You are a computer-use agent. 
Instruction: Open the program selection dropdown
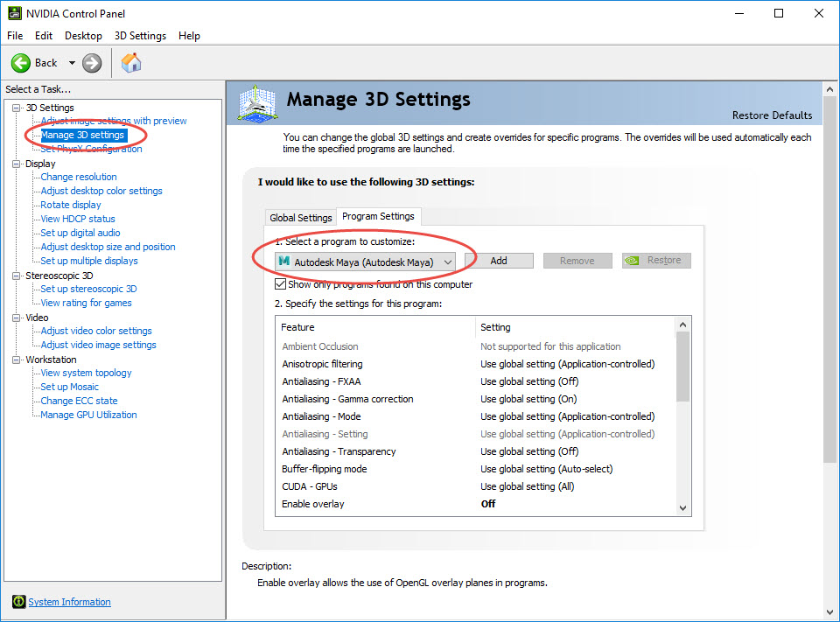click(x=448, y=262)
